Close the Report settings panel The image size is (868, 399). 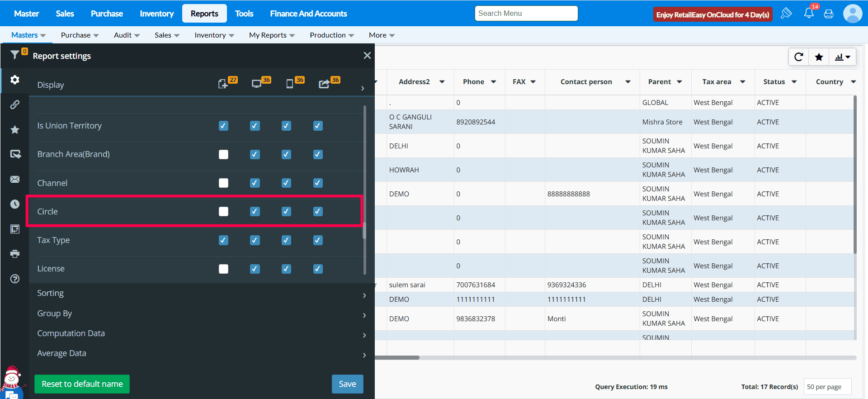tap(367, 55)
